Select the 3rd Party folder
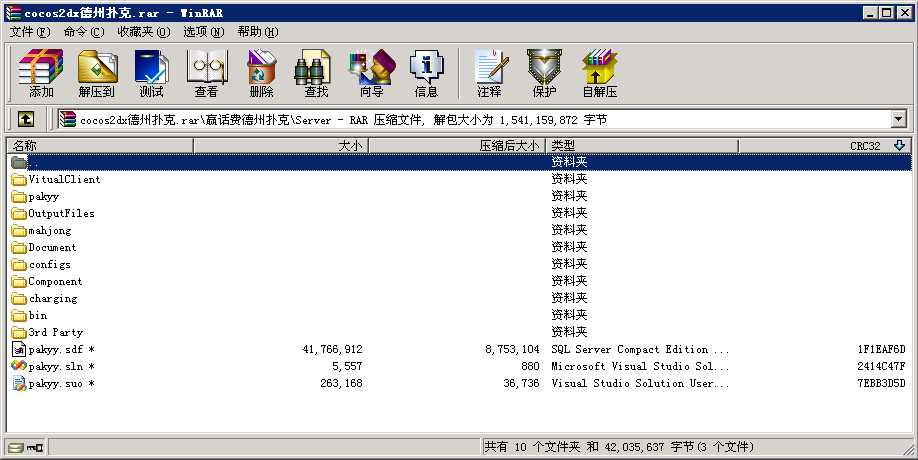 click(56, 332)
